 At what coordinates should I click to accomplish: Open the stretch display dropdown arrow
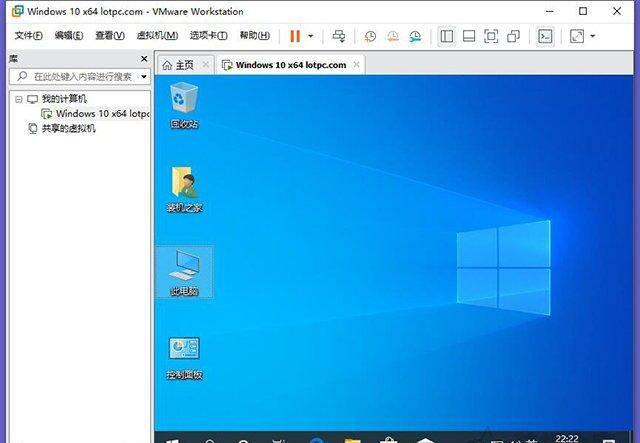pyautogui.click(x=593, y=36)
